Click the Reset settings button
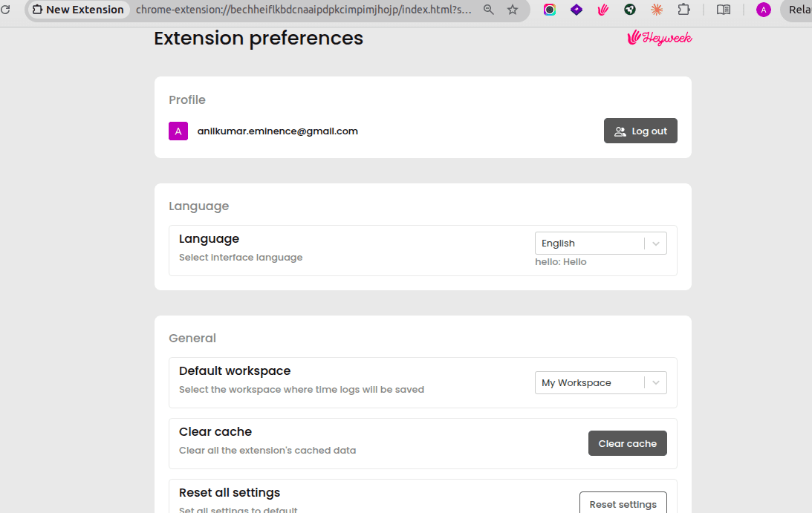 (x=623, y=503)
